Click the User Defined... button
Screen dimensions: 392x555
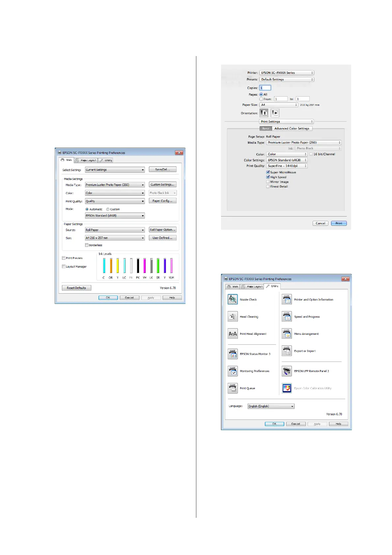coord(162,238)
